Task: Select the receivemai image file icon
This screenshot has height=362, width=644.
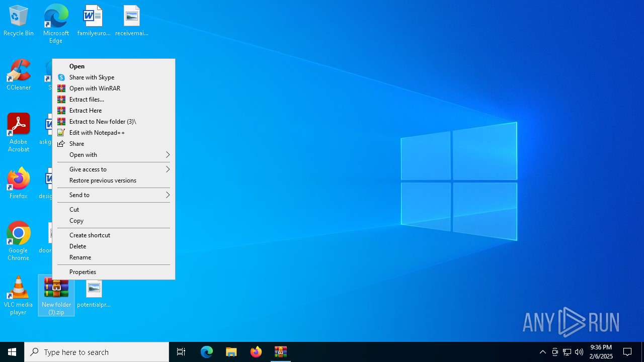Action: click(131, 21)
